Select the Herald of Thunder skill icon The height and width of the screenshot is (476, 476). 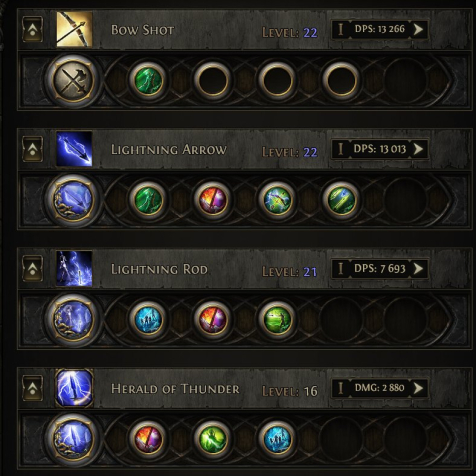tap(74, 388)
